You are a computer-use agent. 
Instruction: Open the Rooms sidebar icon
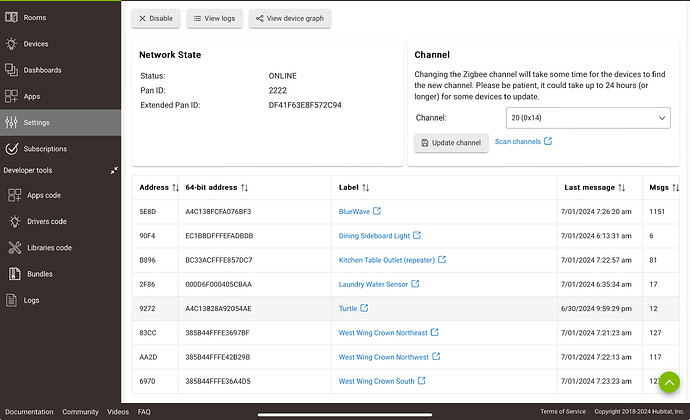(11, 17)
